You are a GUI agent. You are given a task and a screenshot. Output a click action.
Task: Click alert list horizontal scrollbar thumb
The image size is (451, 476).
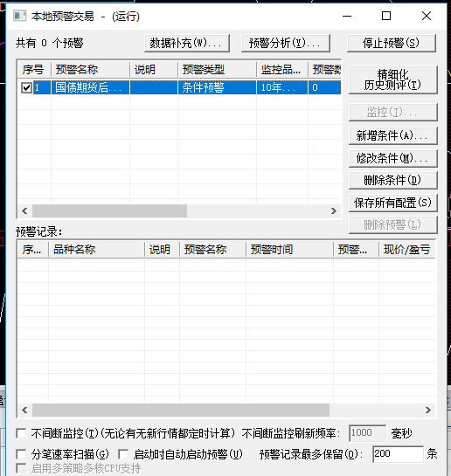tap(109, 211)
